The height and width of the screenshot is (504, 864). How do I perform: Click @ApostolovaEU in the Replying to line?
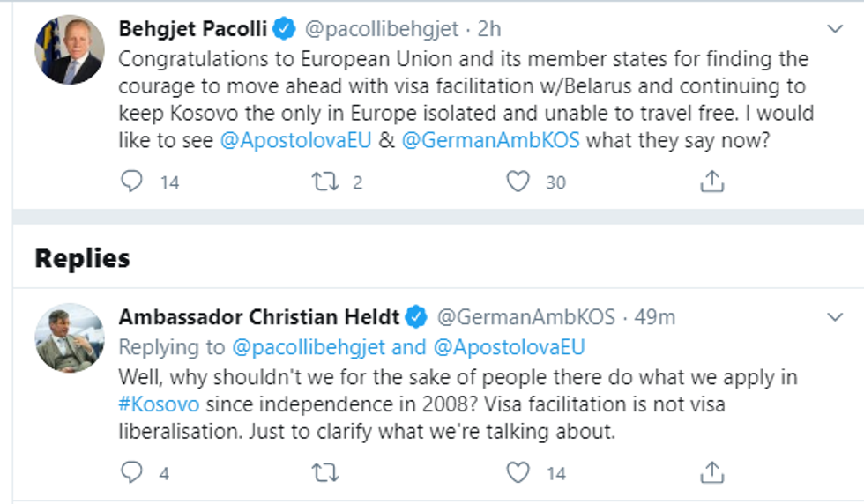coord(509,346)
